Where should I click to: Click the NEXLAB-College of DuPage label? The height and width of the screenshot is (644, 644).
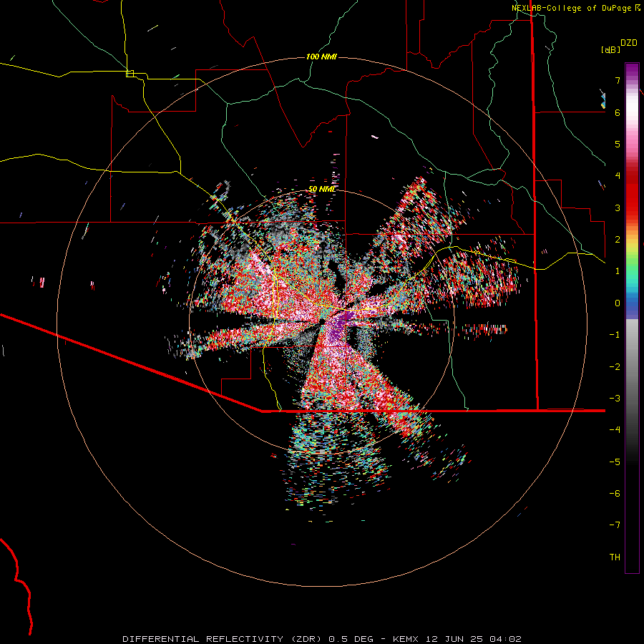pyautogui.click(x=575, y=8)
